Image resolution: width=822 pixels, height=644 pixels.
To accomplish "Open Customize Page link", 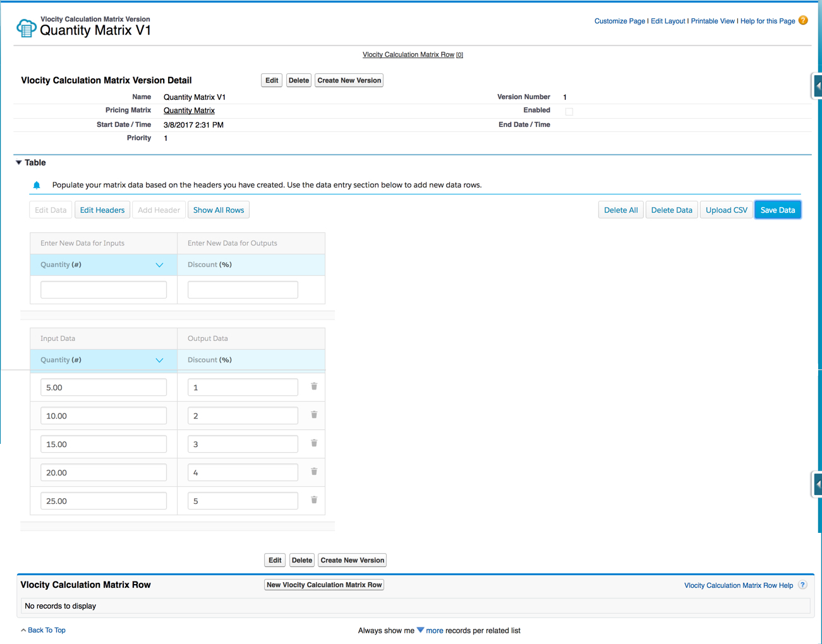I will (620, 21).
